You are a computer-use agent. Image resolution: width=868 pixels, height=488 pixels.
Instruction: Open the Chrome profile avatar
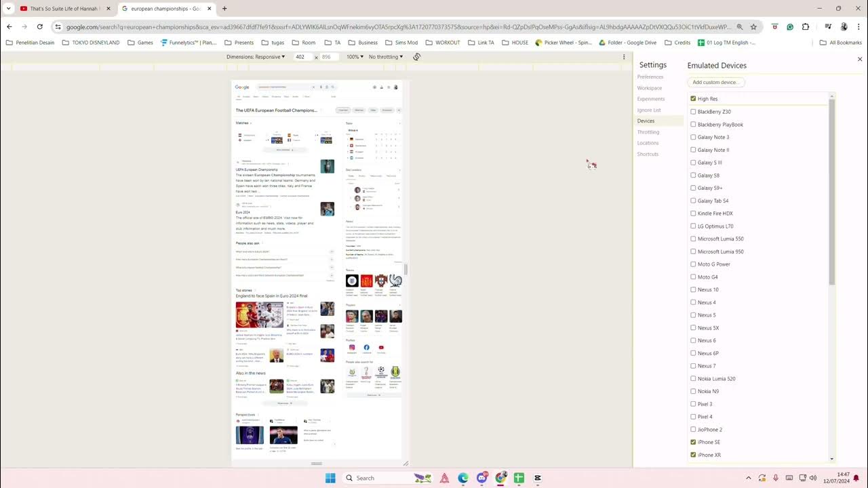point(844,27)
